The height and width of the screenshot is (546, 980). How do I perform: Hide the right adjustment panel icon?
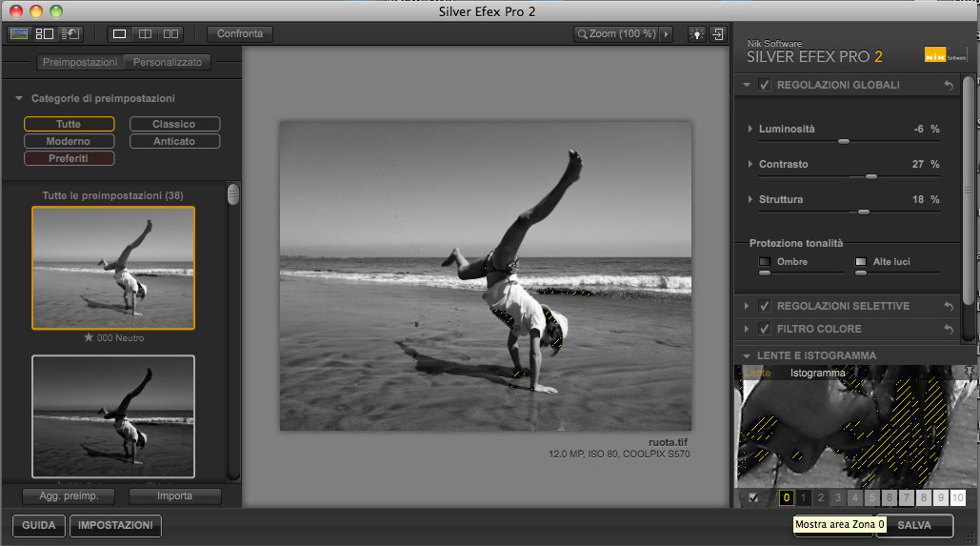[717, 34]
